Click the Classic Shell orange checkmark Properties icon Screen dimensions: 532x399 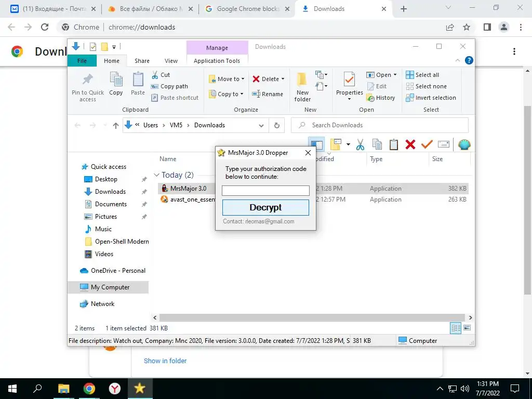(427, 144)
